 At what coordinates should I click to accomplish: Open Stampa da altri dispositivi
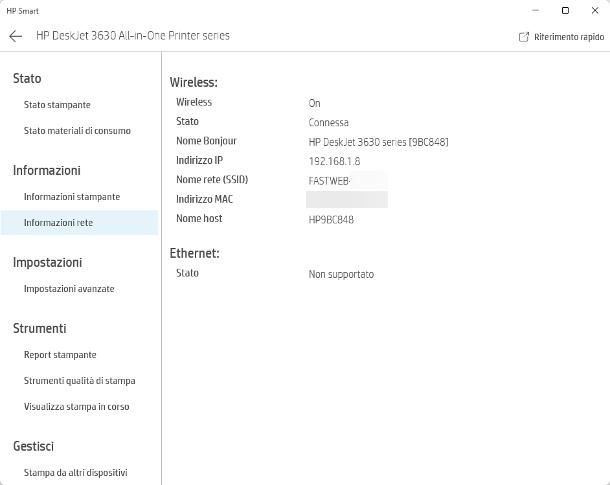pos(75,473)
